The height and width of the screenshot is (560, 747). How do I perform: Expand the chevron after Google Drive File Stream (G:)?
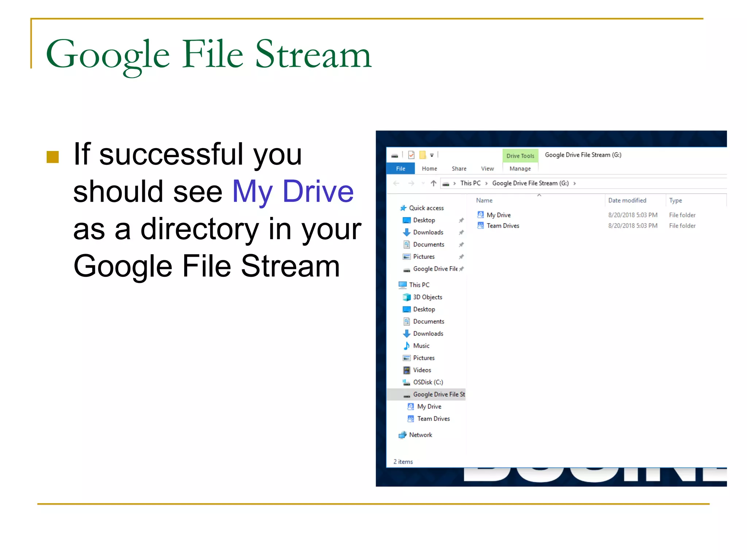(574, 183)
